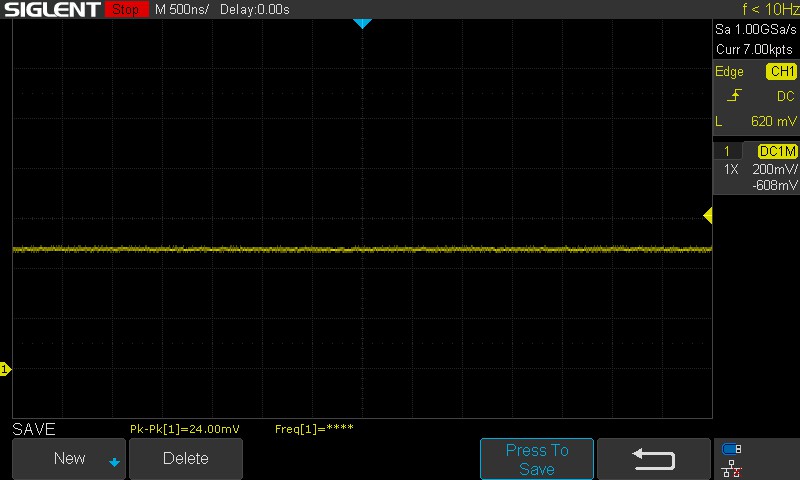Viewport: 800px width, 480px height.
Task: Click the Curr 7.00kpts memory depth
Action: click(754, 49)
